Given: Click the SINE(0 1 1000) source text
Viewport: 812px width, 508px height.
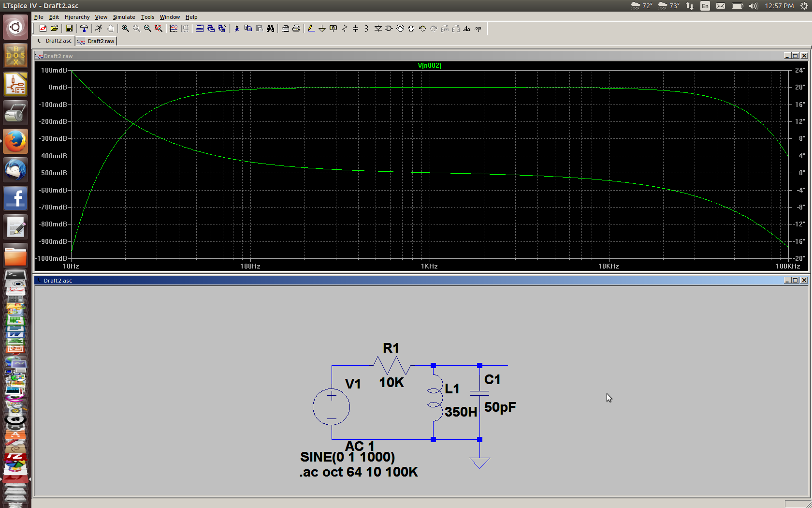Looking at the screenshot, I should 348,457.
